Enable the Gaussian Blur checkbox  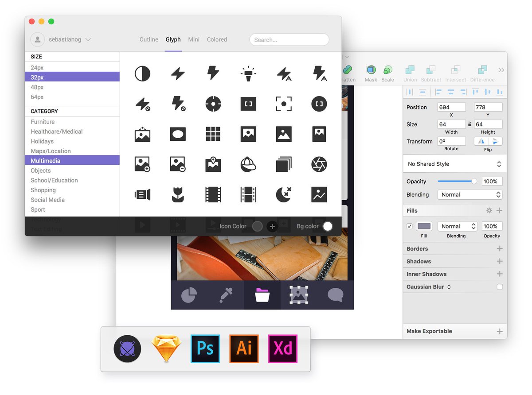(x=500, y=287)
